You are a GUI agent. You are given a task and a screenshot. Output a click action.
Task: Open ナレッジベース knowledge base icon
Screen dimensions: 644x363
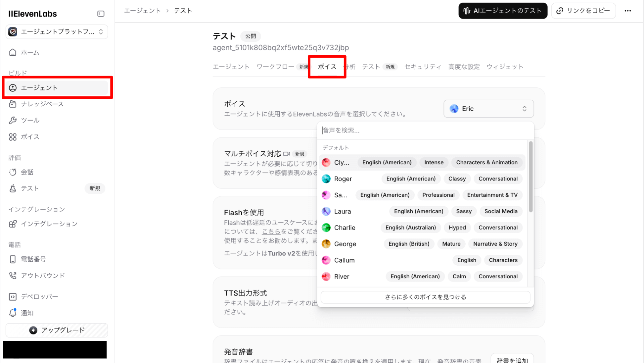tap(13, 104)
